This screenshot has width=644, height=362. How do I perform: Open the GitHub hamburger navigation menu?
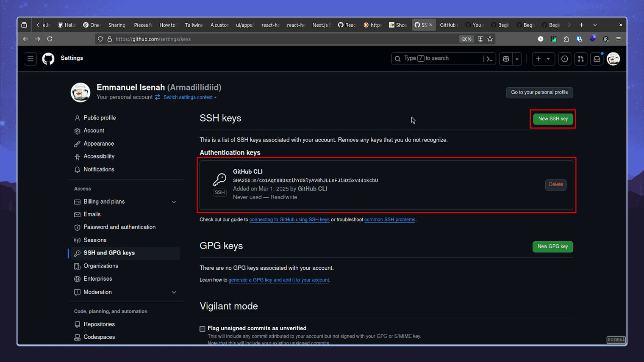(x=30, y=59)
